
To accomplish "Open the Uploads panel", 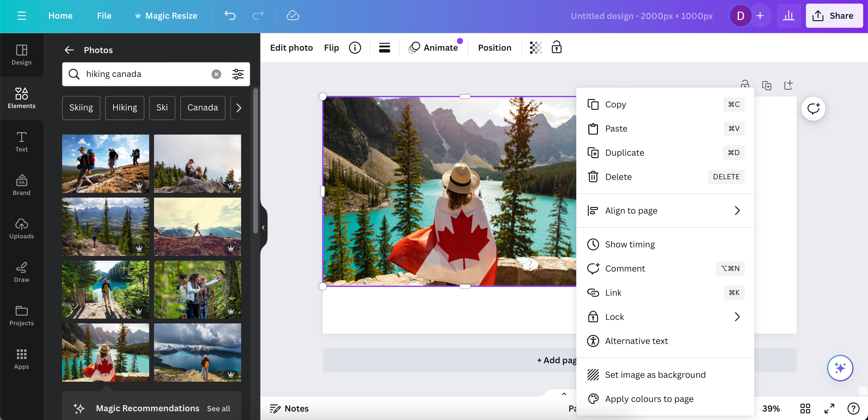I will [x=21, y=229].
